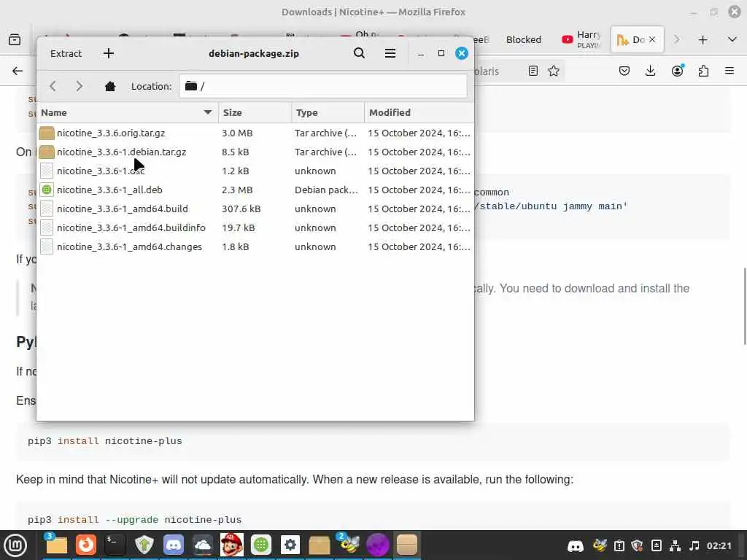747x560 pixels.
Task: Click the Debian pack... type cell
Action: [x=326, y=190]
